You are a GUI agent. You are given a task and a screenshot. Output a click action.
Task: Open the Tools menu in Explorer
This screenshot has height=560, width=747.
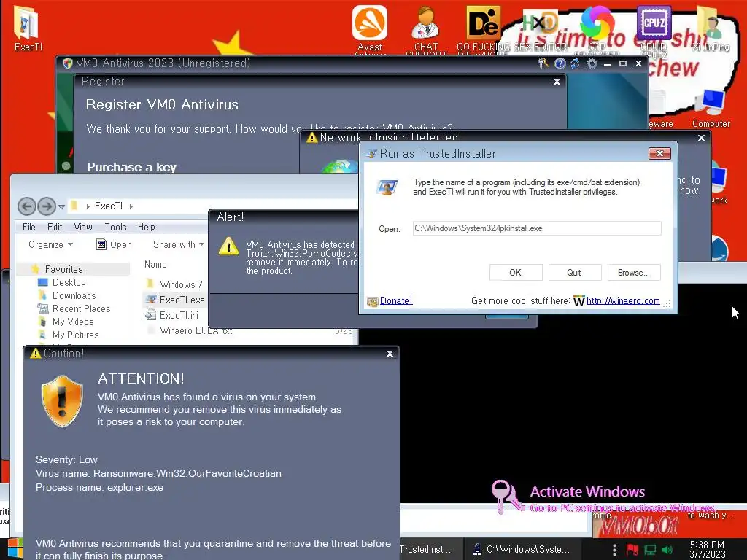tap(115, 227)
